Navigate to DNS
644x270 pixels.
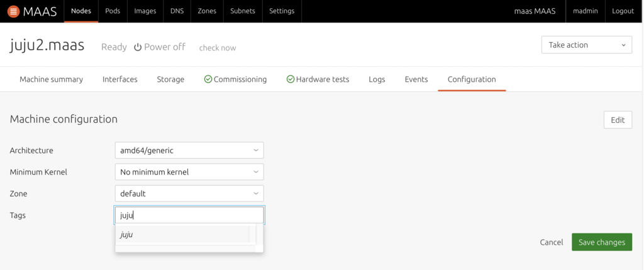177,11
